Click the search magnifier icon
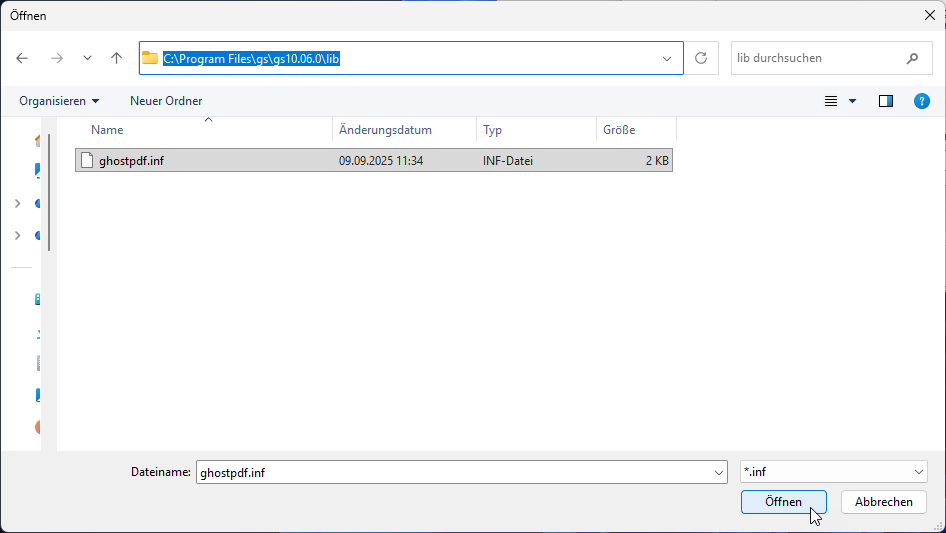This screenshot has width=946, height=533. pos(912,58)
